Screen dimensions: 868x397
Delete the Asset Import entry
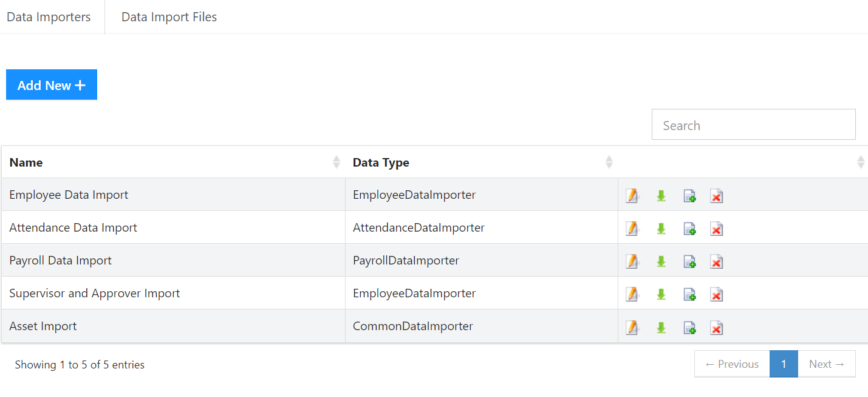point(716,327)
